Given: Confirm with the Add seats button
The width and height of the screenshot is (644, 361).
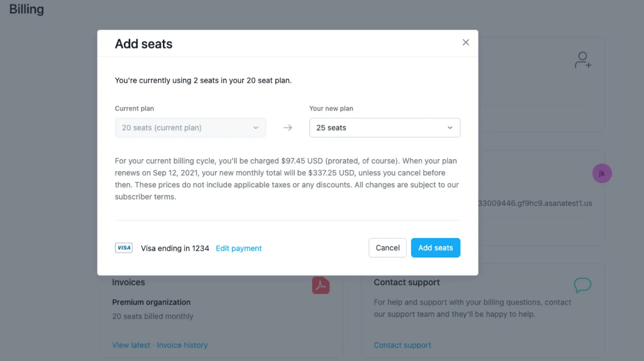Looking at the screenshot, I should point(435,248).
